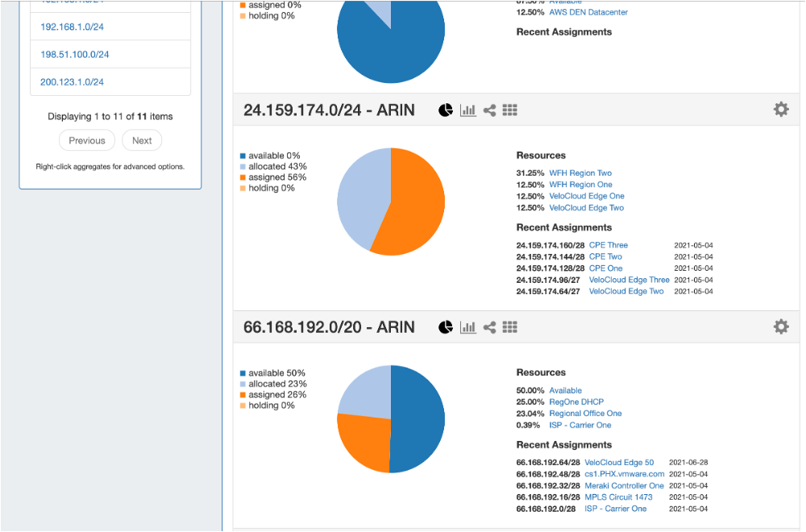806x532 pixels.
Task: Open bar chart view for 24.159.174.0/24
Action: tap(467, 110)
